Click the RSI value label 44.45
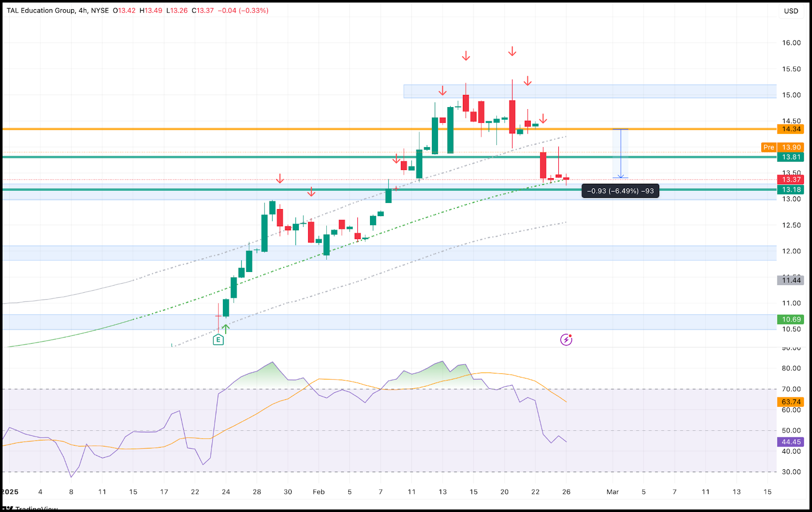The width and height of the screenshot is (812, 512). (x=791, y=442)
